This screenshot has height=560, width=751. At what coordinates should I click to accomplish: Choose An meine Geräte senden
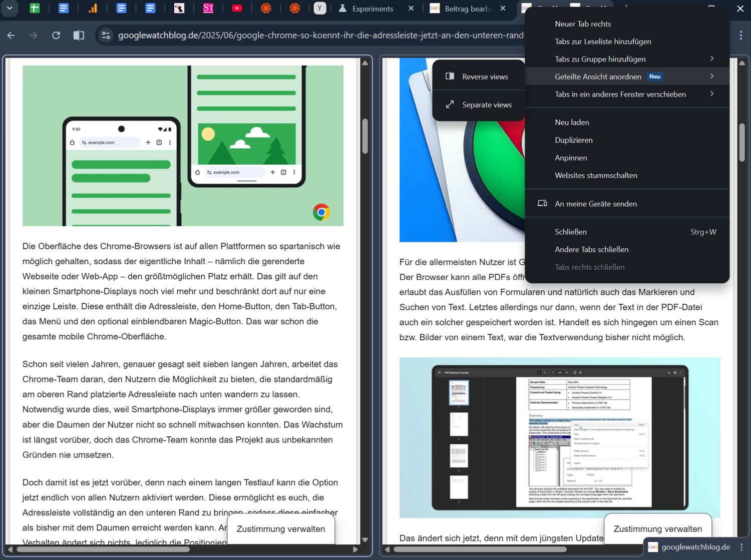[596, 203]
